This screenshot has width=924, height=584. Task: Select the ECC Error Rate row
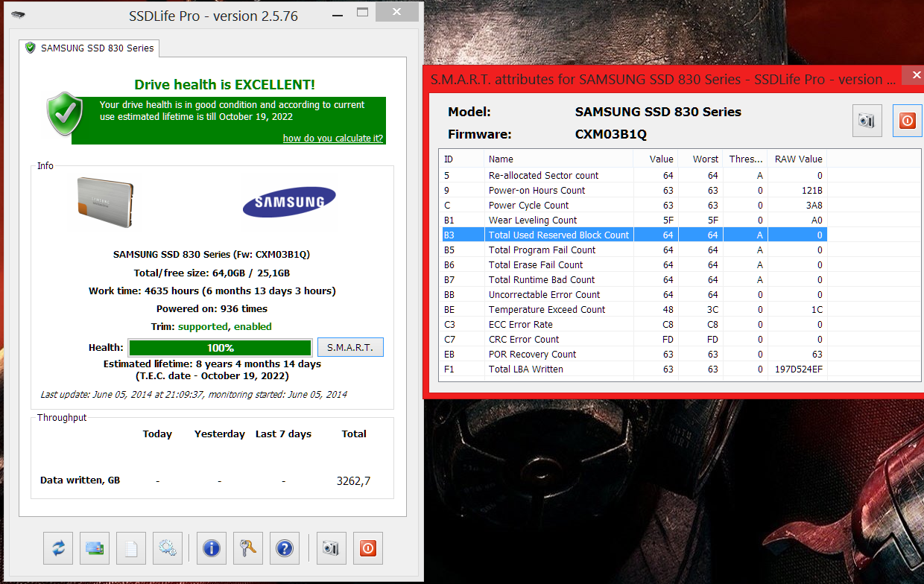click(x=633, y=324)
